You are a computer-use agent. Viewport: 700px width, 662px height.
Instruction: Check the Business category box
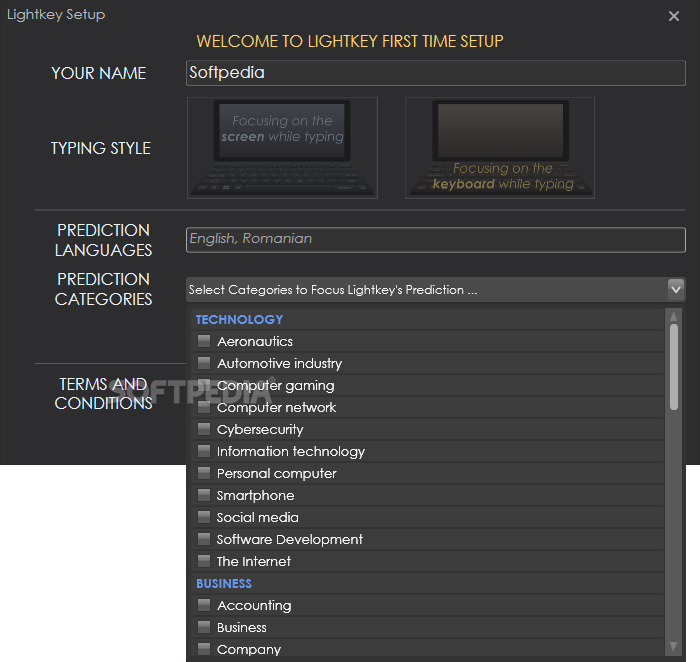204,627
